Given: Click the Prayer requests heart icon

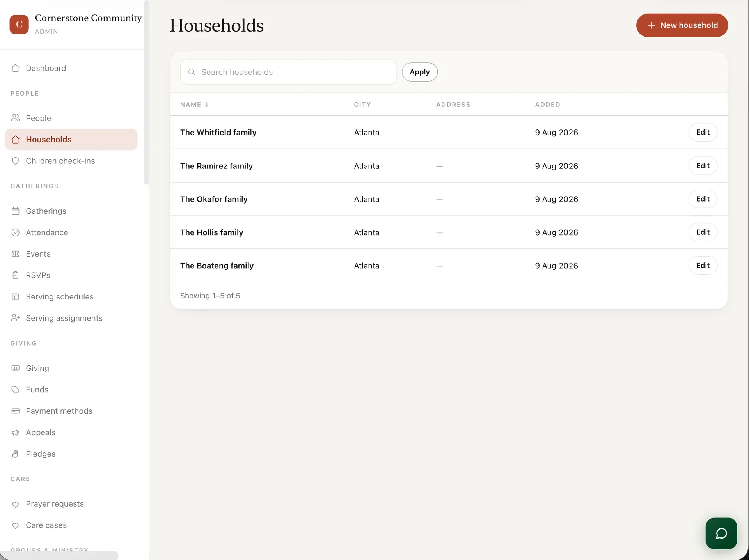Looking at the screenshot, I should click(x=16, y=504).
